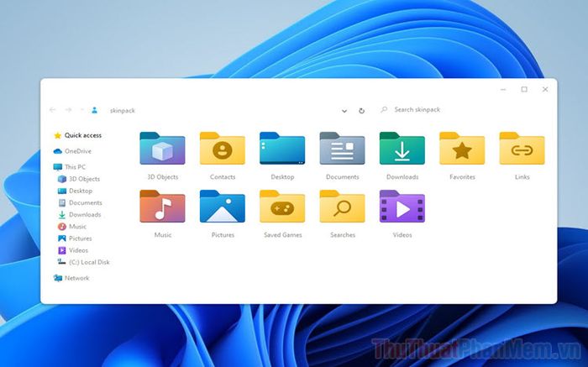Open the Searches folder icon
Image resolution: width=588 pixels, height=367 pixels.
342,207
